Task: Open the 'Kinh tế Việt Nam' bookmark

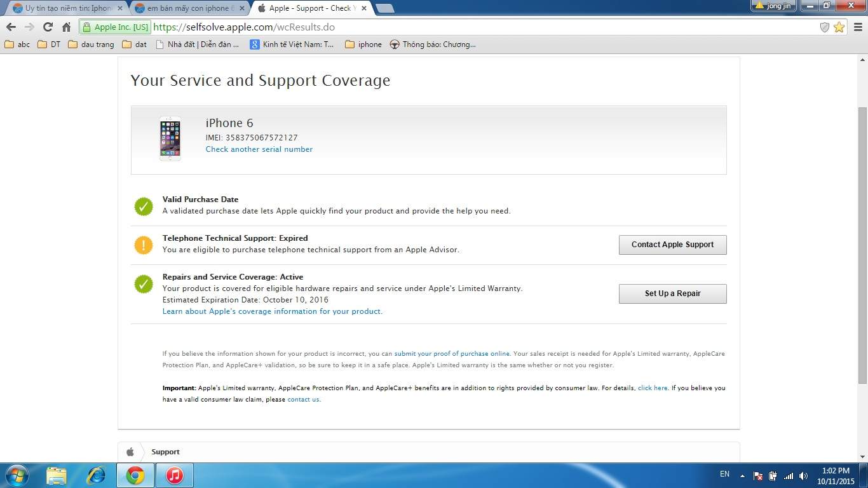Action: (x=292, y=44)
